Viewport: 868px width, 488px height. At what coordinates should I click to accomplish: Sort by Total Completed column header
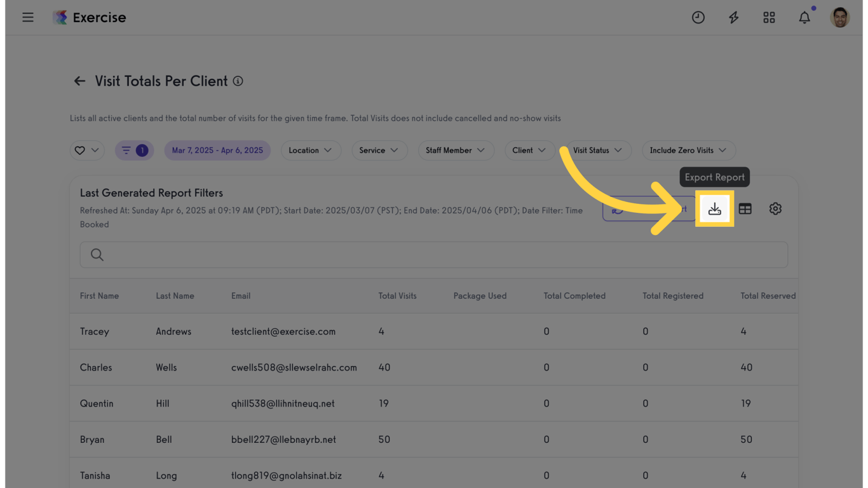pyautogui.click(x=574, y=296)
